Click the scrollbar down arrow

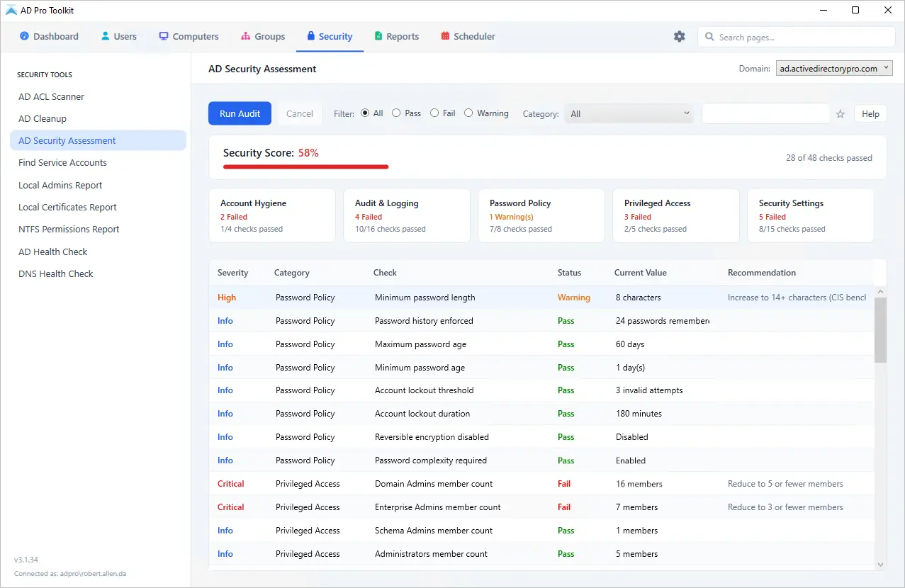click(880, 565)
